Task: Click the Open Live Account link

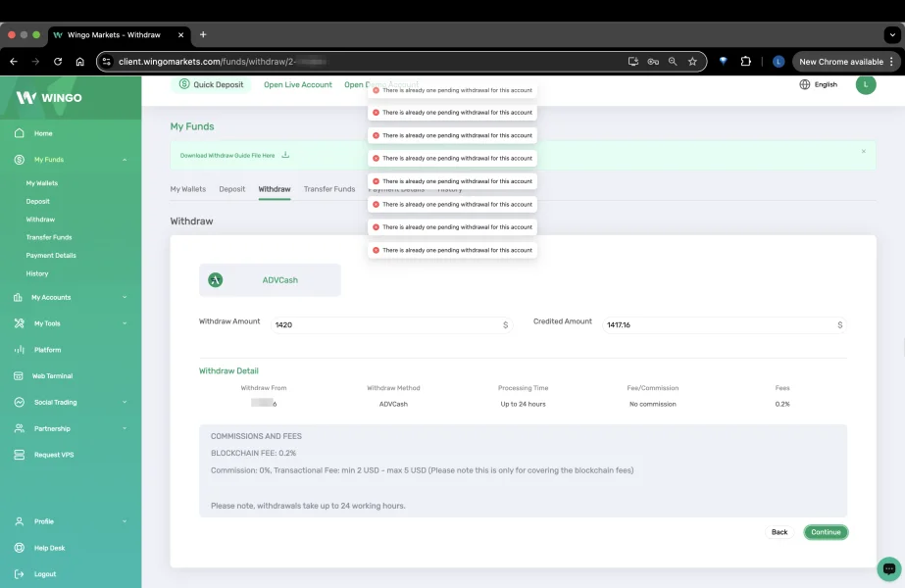Action: [x=298, y=84]
